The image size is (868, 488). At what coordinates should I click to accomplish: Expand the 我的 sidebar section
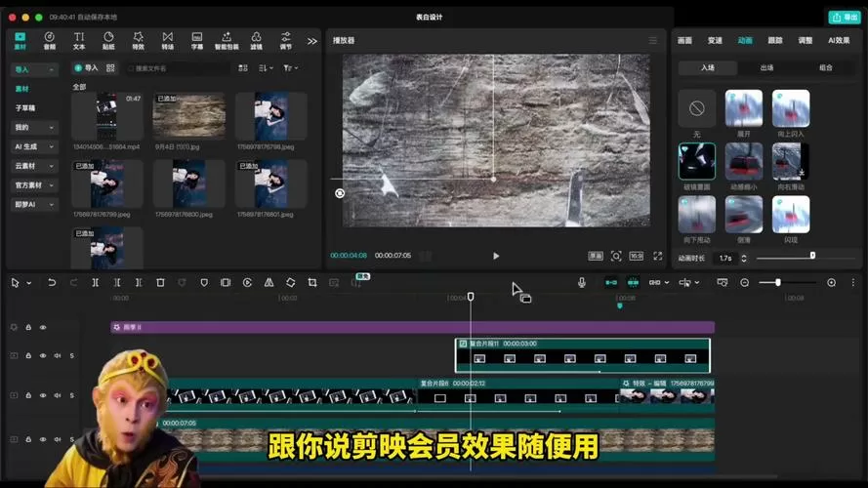pos(51,128)
